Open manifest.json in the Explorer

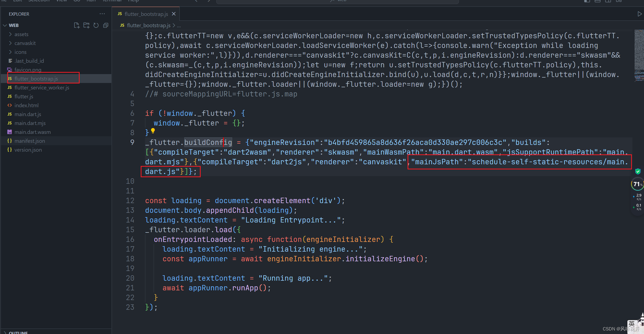(x=56, y=141)
